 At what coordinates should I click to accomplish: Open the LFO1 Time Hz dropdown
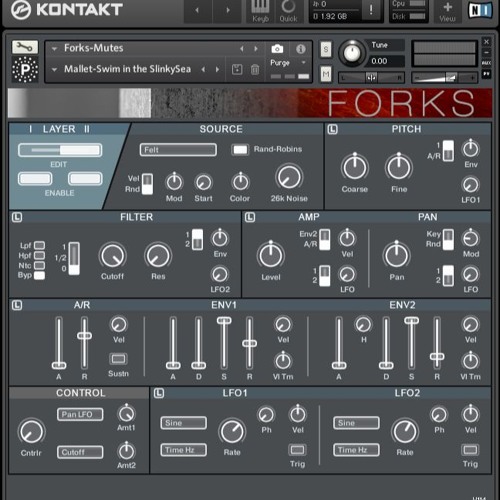pos(184,450)
